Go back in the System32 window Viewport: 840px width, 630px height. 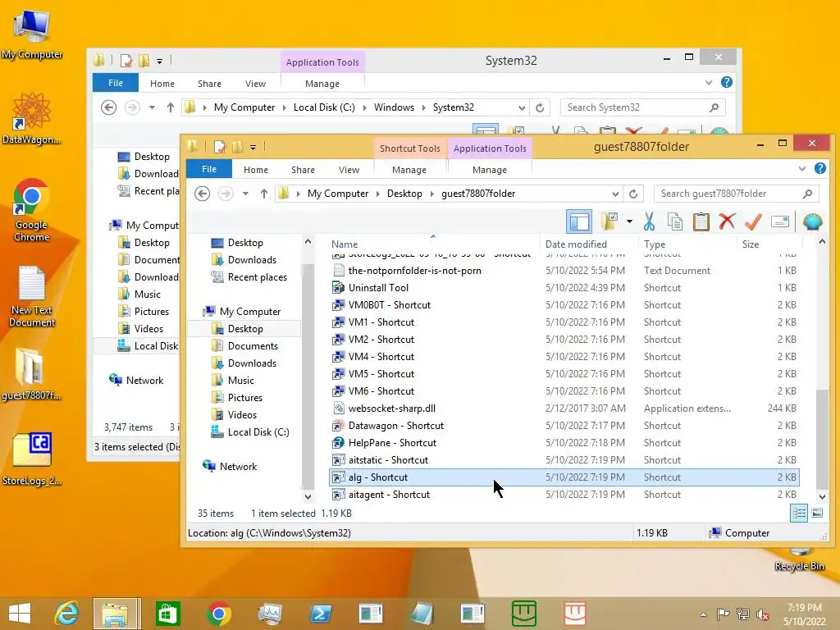109,107
